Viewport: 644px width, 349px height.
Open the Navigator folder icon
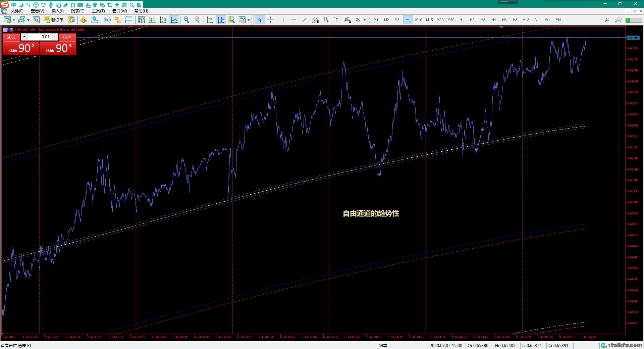point(118,20)
